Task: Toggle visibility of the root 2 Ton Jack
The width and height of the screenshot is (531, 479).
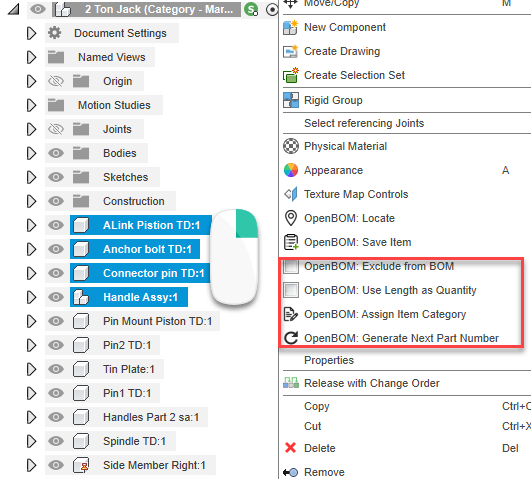Action: tap(38, 9)
